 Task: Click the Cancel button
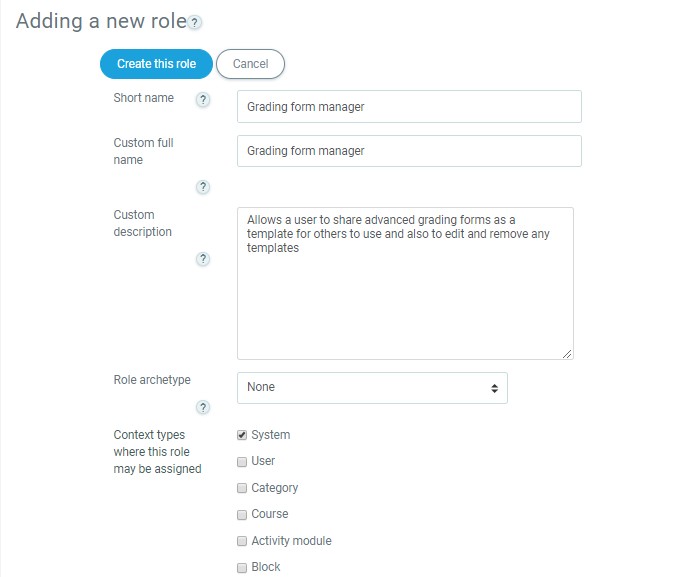[250, 64]
